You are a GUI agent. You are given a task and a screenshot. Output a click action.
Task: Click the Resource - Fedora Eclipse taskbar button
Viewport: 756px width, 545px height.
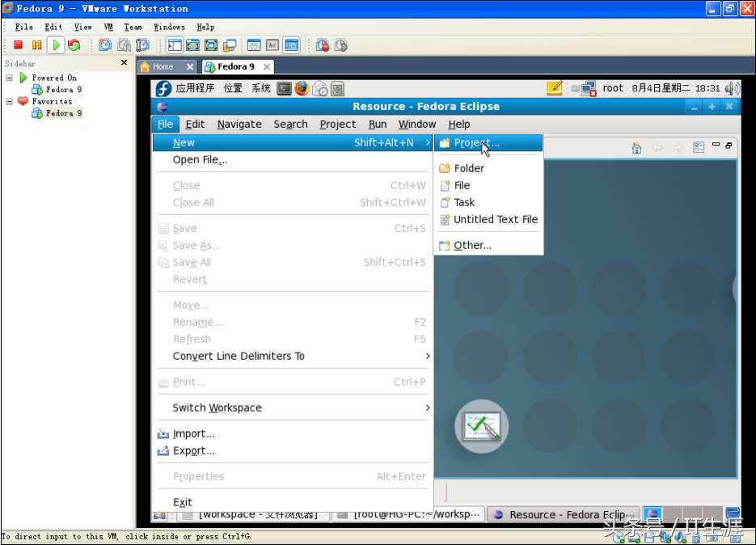click(564, 514)
